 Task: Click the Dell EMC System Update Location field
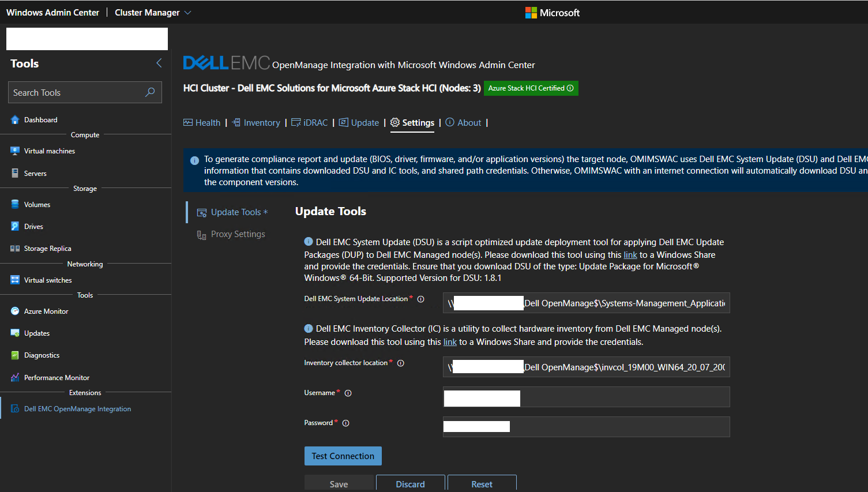click(x=586, y=303)
